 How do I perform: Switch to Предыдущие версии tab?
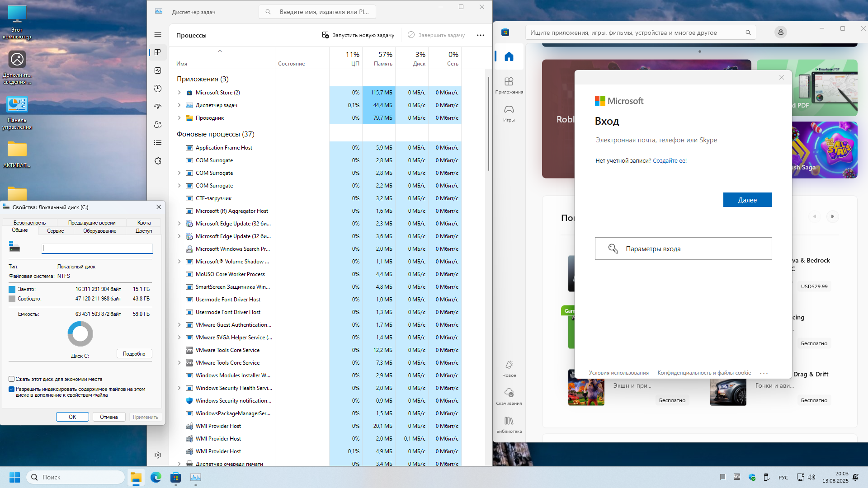(x=92, y=223)
